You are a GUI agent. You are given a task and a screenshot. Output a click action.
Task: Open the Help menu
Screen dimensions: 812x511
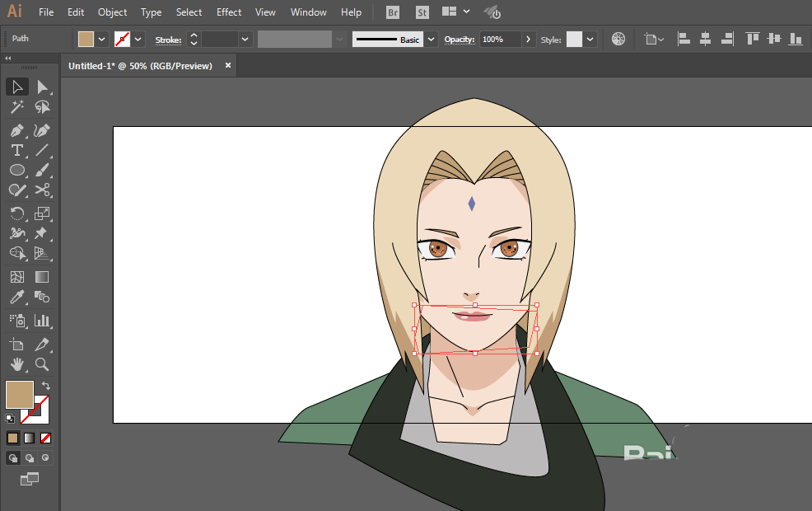[x=351, y=12]
